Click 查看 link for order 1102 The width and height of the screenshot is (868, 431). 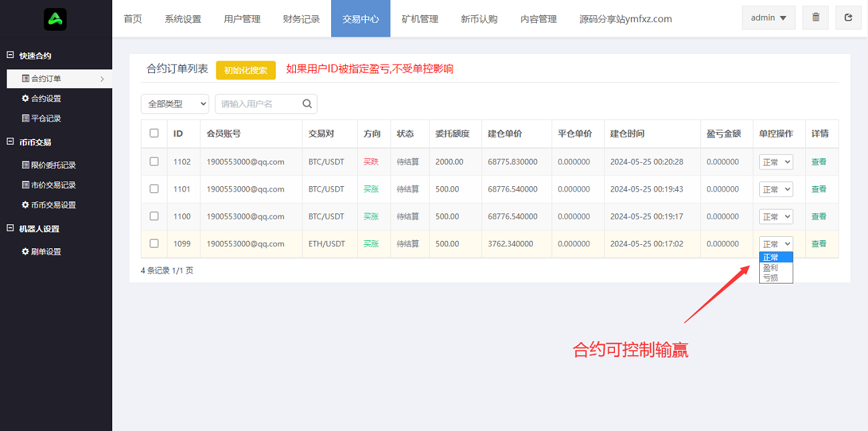click(819, 161)
